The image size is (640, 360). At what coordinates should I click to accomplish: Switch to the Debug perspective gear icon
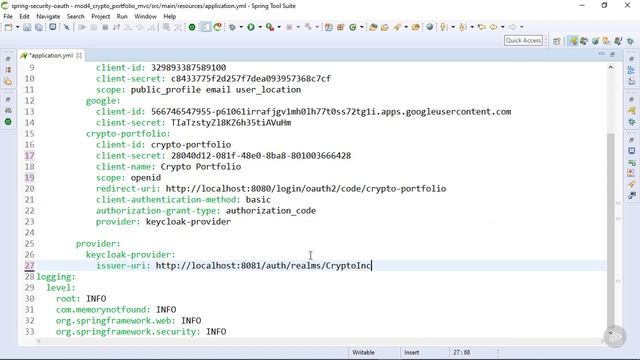[630, 41]
